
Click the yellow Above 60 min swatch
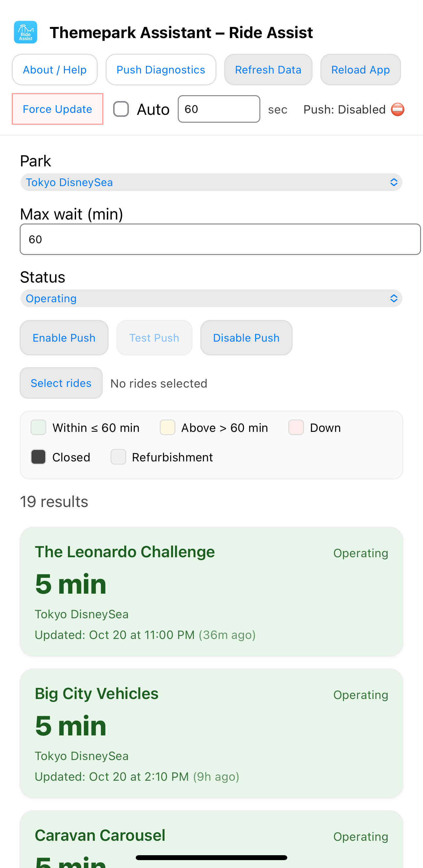(167, 428)
